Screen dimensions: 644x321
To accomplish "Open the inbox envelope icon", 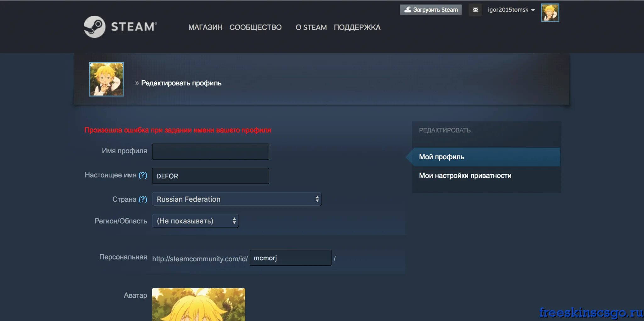I will tap(475, 10).
